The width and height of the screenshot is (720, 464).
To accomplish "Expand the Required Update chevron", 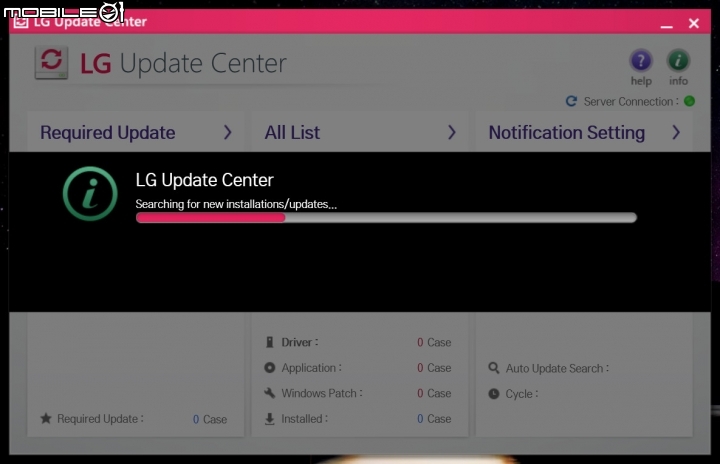I will pyautogui.click(x=227, y=133).
